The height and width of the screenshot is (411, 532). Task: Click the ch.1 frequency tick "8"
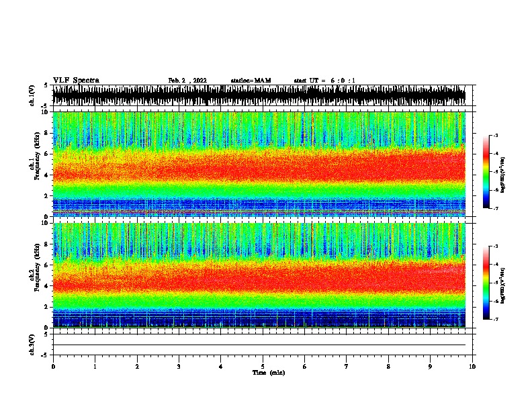coord(46,133)
